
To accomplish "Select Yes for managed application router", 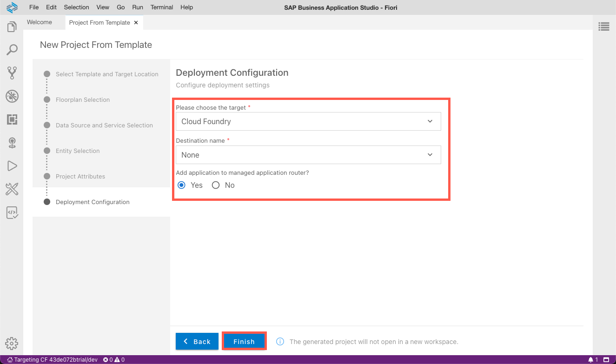I will point(182,185).
